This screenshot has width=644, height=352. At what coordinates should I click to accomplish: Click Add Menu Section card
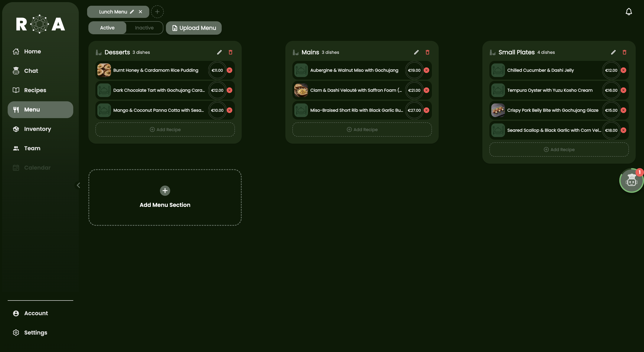tap(165, 197)
